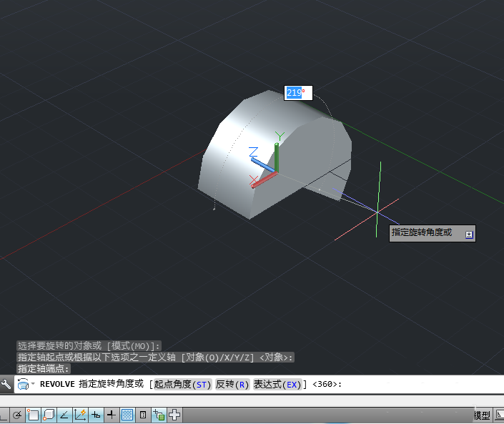
Task: Toggle Dynamic UCS lightning-axes icon
Action: 80,415
